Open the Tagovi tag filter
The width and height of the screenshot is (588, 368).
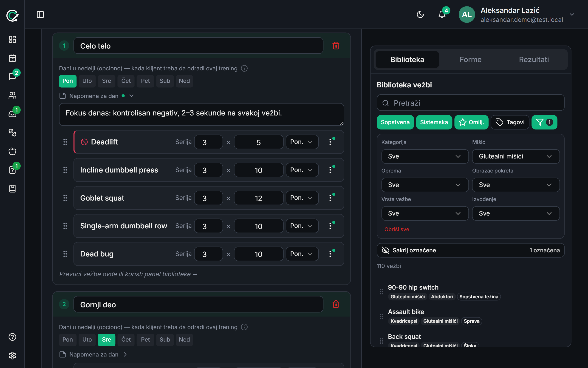[510, 122]
